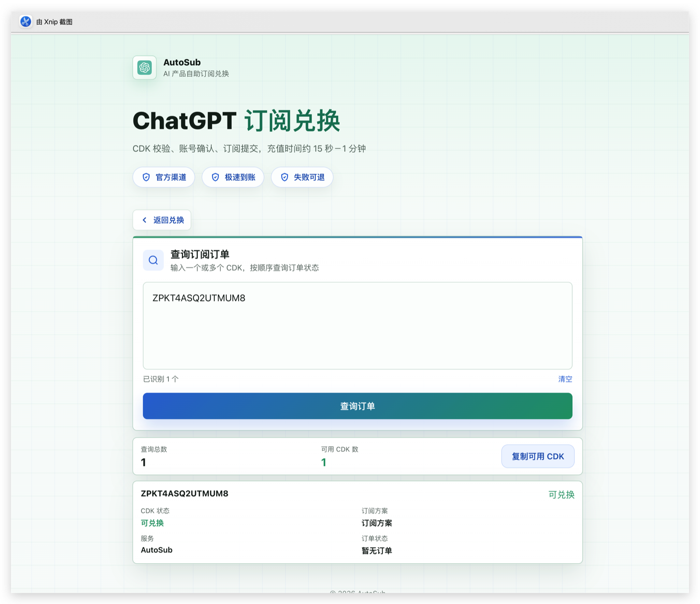Click the 可兑换 value under CDK 状态
The height and width of the screenshot is (604, 700).
152,523
